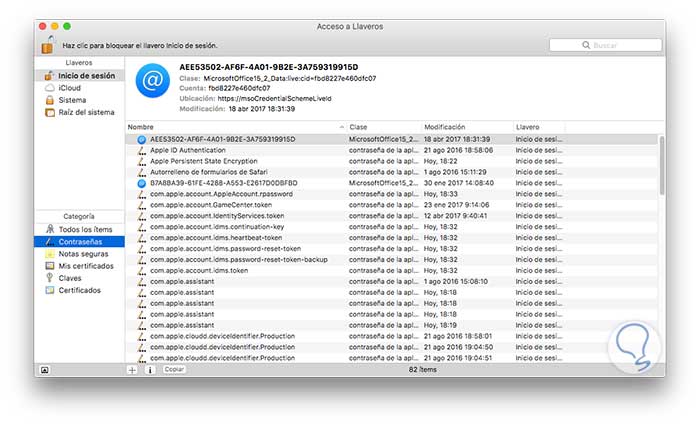
Task: Click the Certificados icon
Action: (x=50, y=290)
